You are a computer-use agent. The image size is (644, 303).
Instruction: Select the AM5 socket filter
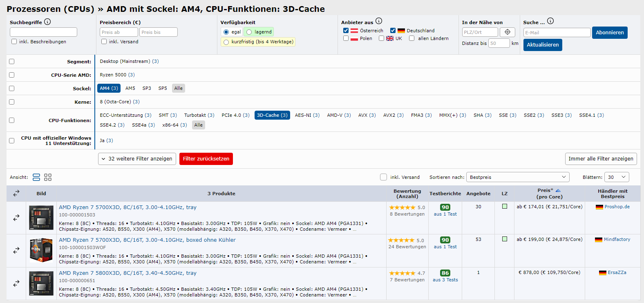click(130, 88)
